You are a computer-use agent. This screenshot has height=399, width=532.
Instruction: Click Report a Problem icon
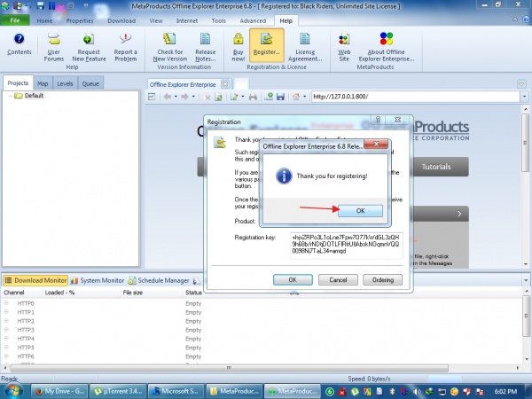coord(126,45)
